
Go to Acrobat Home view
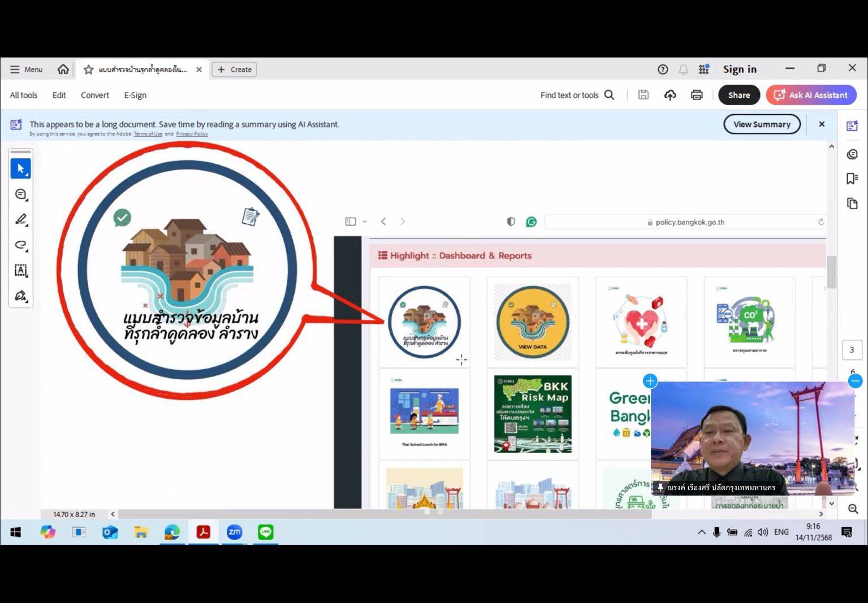tap(63, 70)
